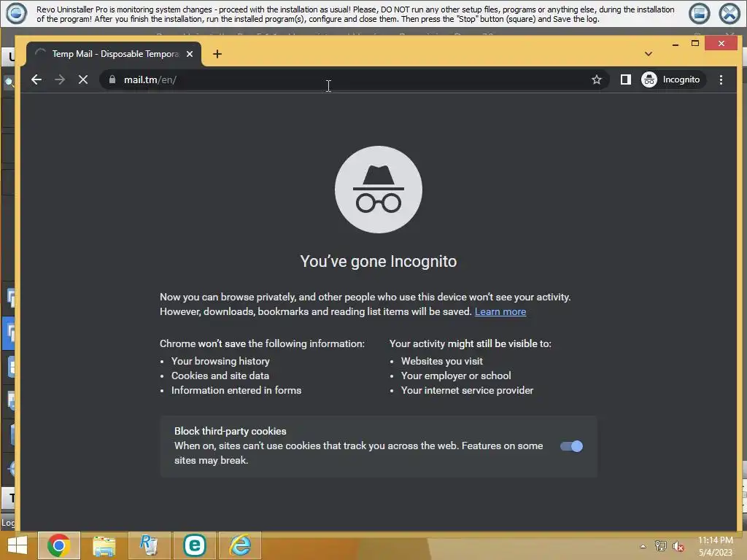747x560 pixels.
Task: Go back to the previous page
Action: point(36,79)
